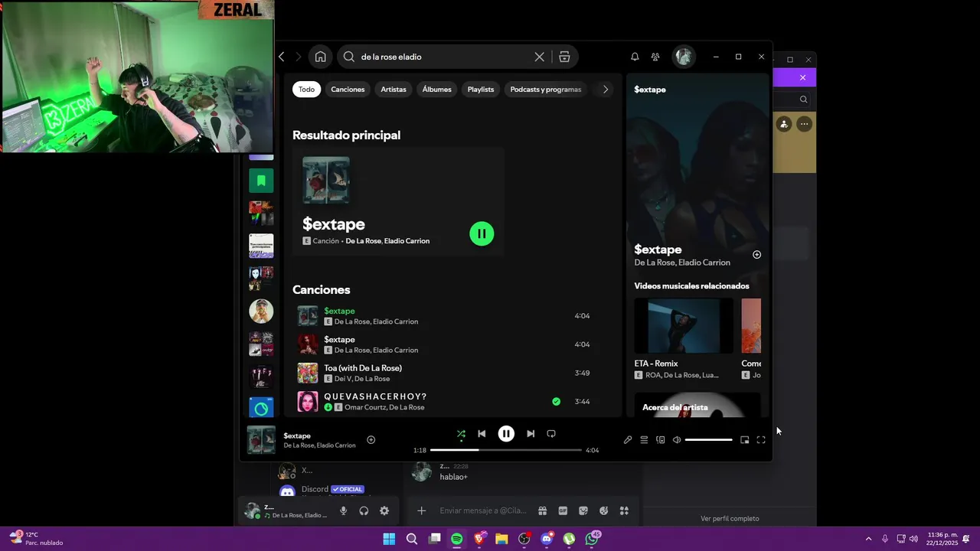Select the Todo filter chip

pyautogui.click(x=306, y=90)
